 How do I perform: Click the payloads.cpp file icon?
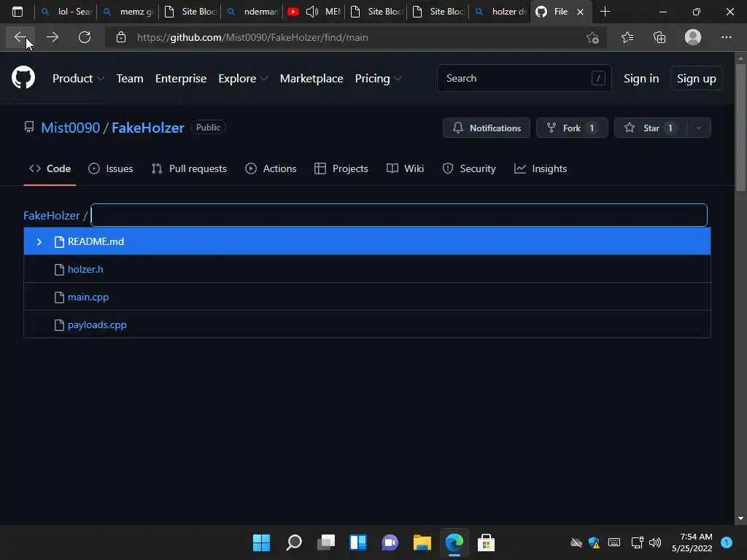59,324
